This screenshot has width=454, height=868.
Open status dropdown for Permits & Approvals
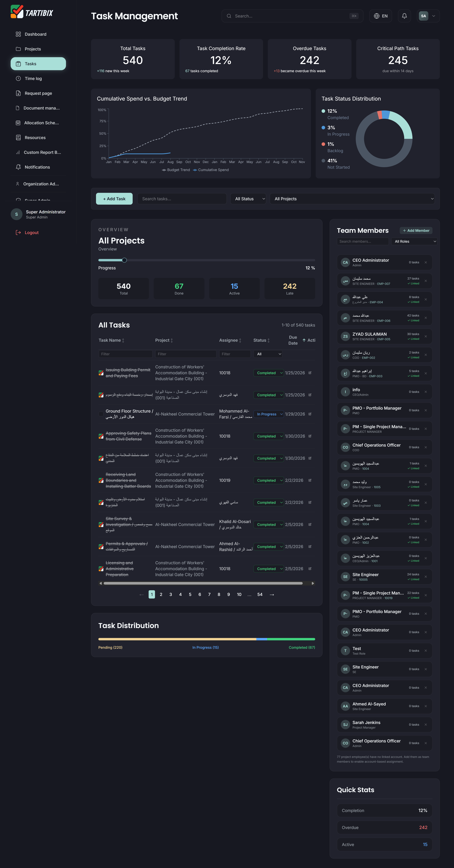[268, 547]
